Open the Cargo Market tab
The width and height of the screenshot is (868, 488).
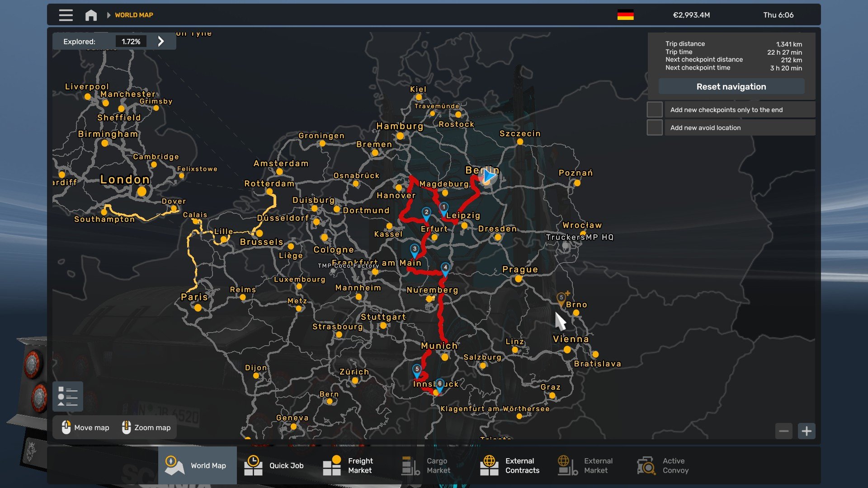coord(434,465)
